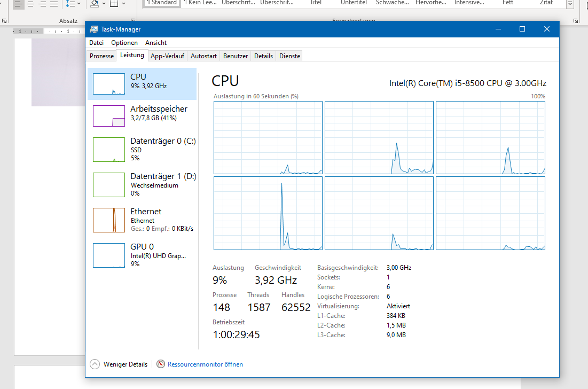
Task: Select the Leistung tab
Action: (x=132, y=55)
